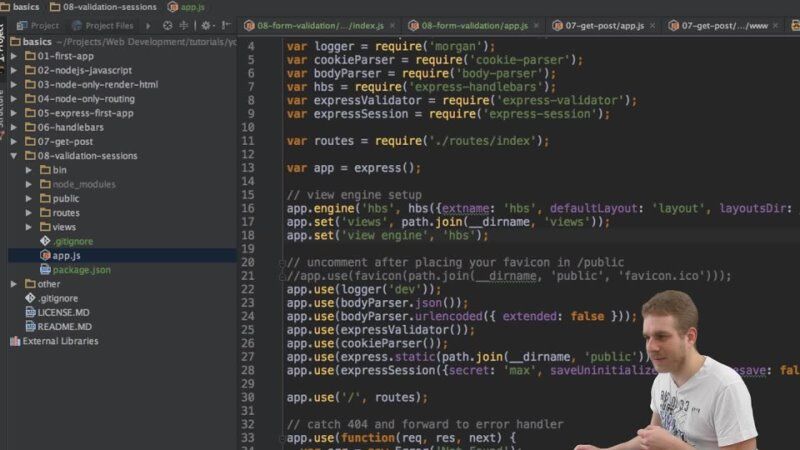Click the package.json file icon
The height and width of the screenshot is (450, 800).
[x=45, y=269]
